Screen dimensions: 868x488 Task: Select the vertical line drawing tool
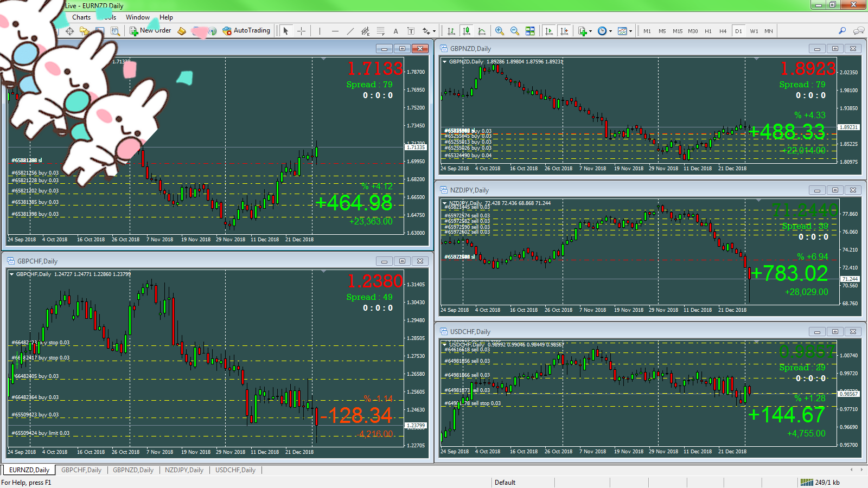tap(320, 31)
